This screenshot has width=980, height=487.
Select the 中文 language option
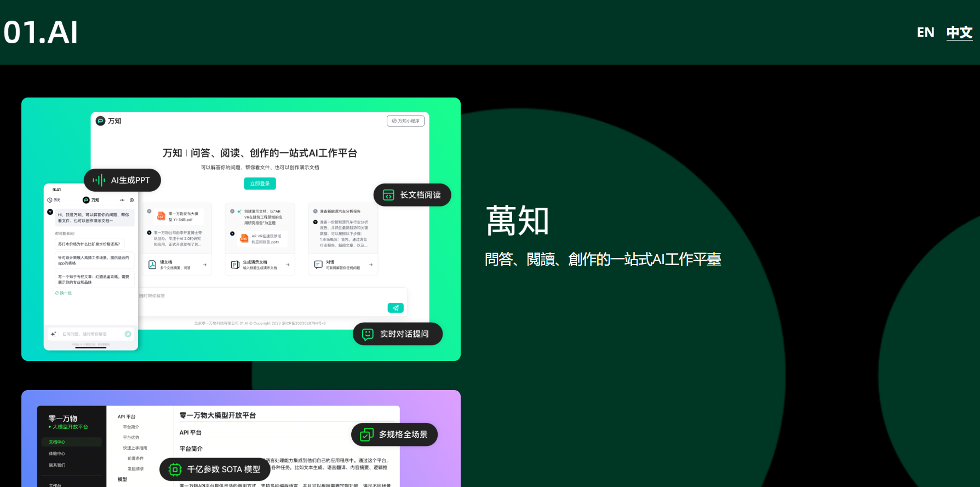coord(959,32)
